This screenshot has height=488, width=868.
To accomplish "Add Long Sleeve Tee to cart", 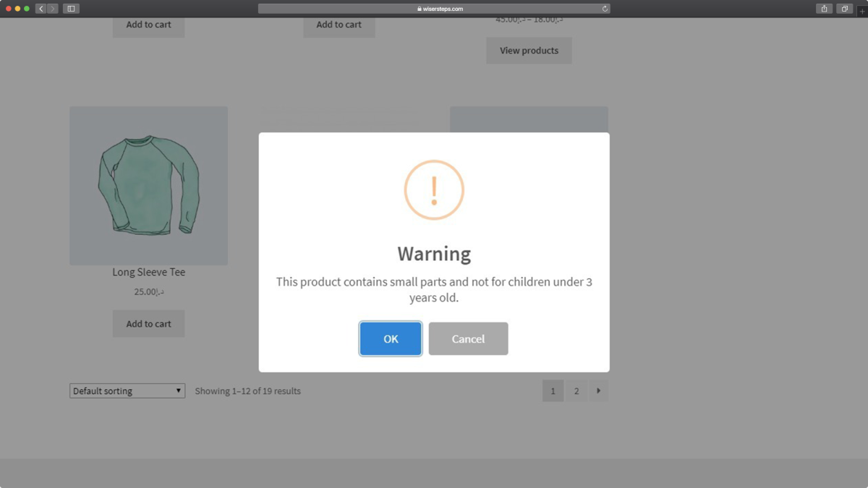I will (148, 324).
